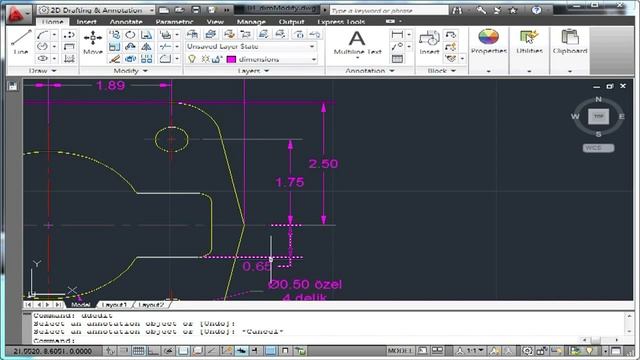The width and height of the screenshot is (640, 360).
Task: Click the magenta layer color swatch
Action: click(231, 60)
